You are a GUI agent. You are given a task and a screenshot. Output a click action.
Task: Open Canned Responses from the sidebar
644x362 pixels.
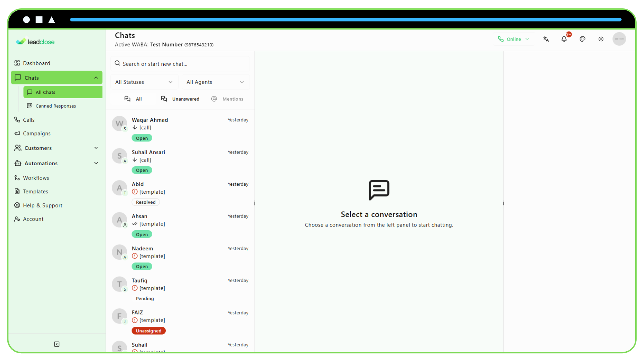[56, 106]
